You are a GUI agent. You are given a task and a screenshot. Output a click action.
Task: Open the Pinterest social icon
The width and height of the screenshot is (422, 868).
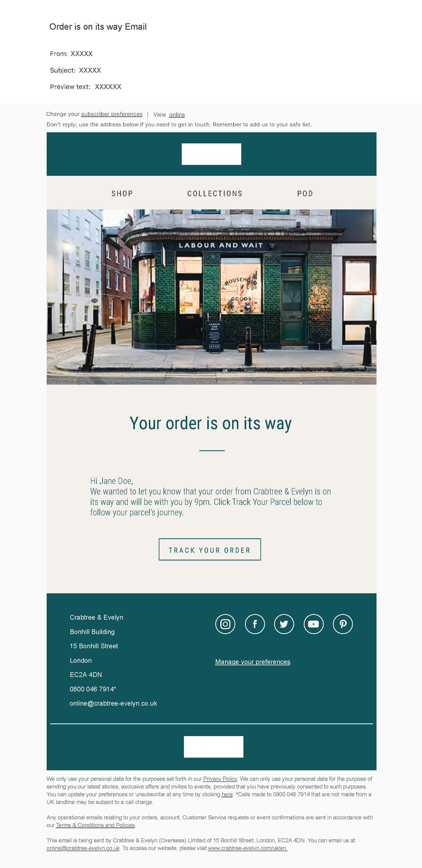(x=343, y=624)
